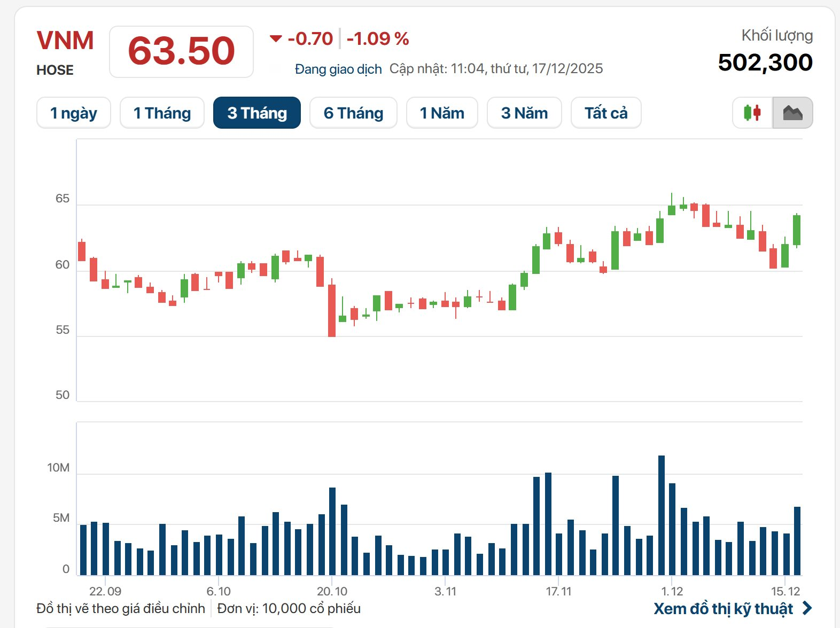Click the 17.11 date axis label
840x628 pixels.
coord(558,591)
